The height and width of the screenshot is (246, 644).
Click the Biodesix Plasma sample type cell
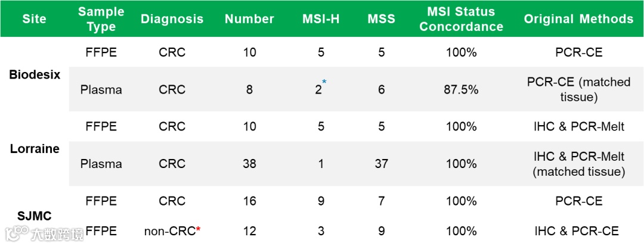[x=101, y=89]
